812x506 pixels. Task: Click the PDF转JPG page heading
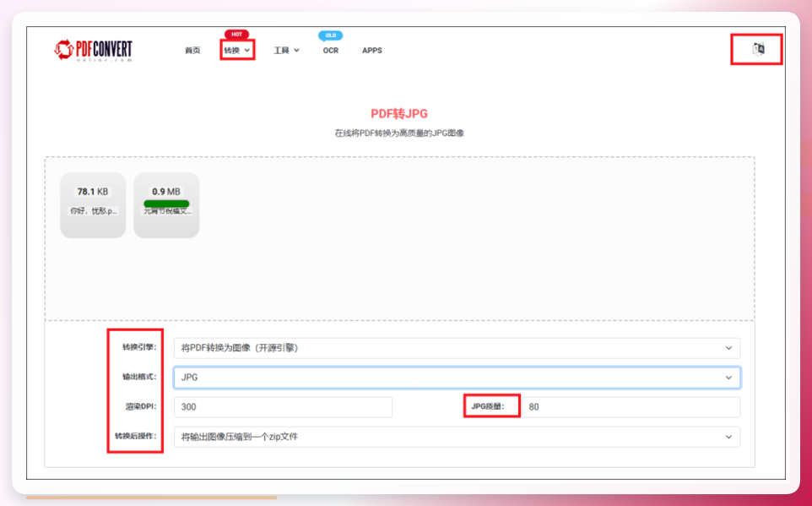[399, 114]
